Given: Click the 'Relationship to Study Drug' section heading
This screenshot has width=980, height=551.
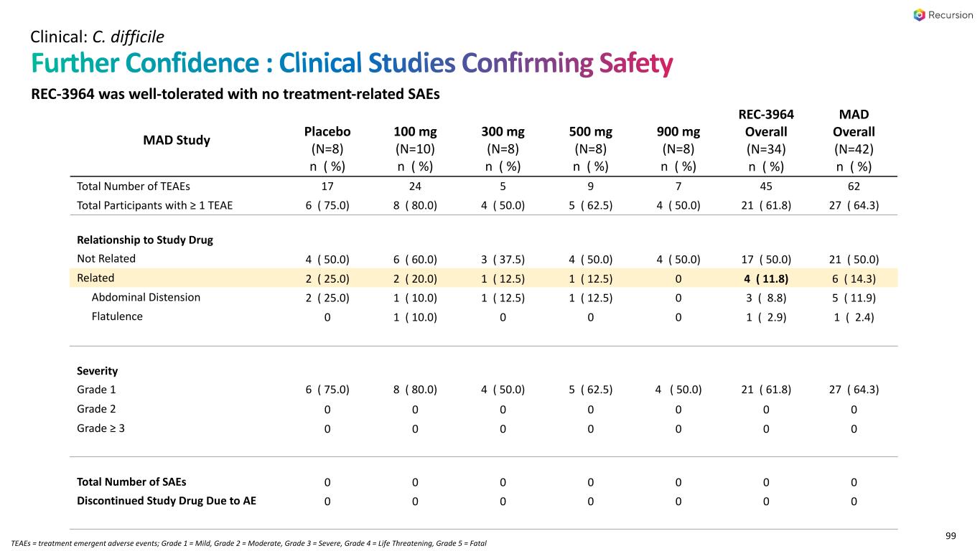Looking at the screenshot, I should 145,240.
